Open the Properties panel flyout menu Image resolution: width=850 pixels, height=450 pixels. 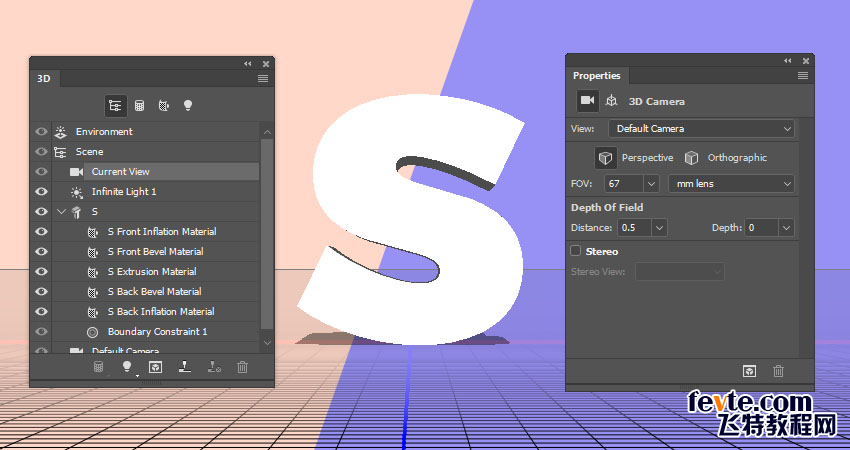(803, 76)
